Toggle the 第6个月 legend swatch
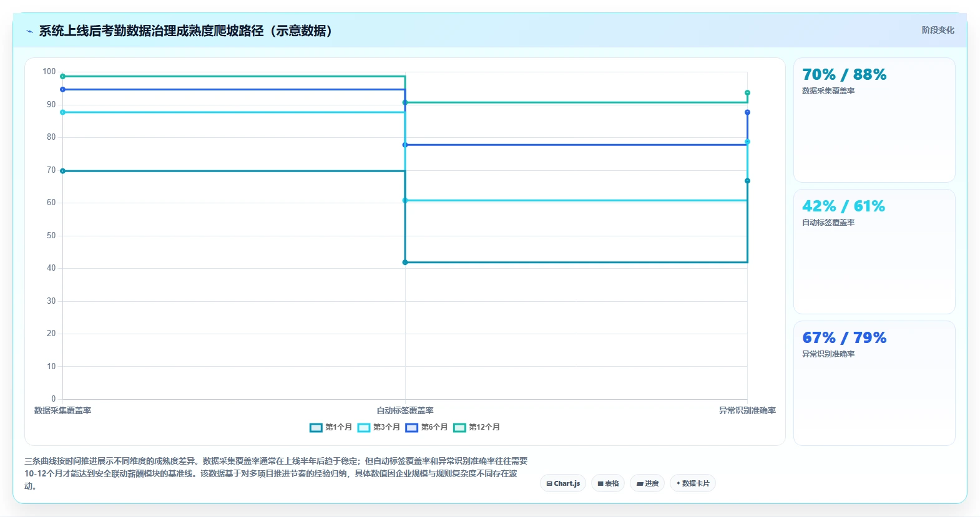 tap(411, 427)
